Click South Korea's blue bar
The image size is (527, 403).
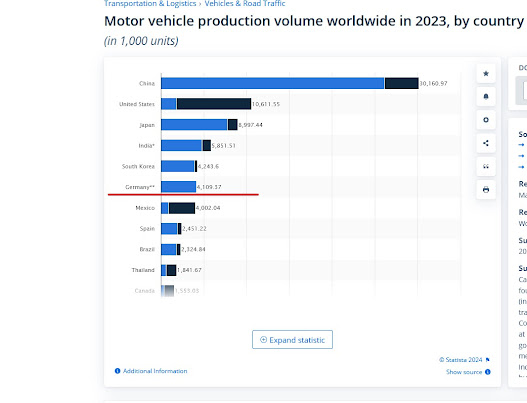click(x=177, y=166)
